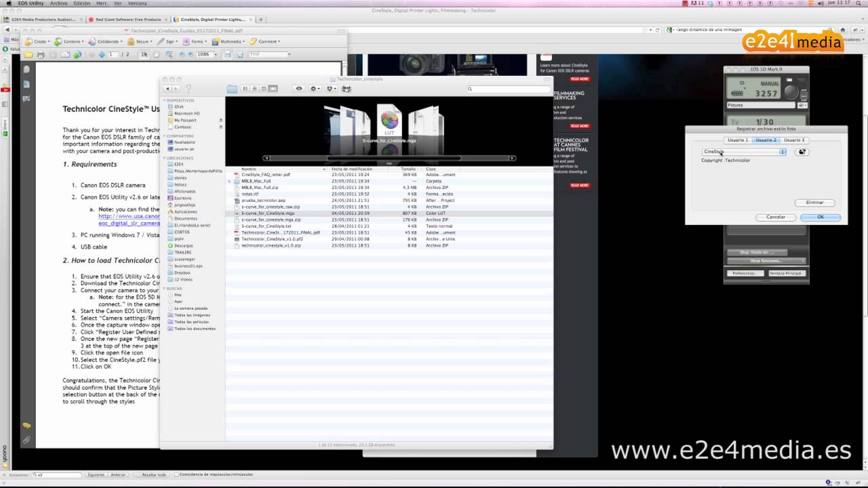Select the Usuario 1 tab

point(738,140)
